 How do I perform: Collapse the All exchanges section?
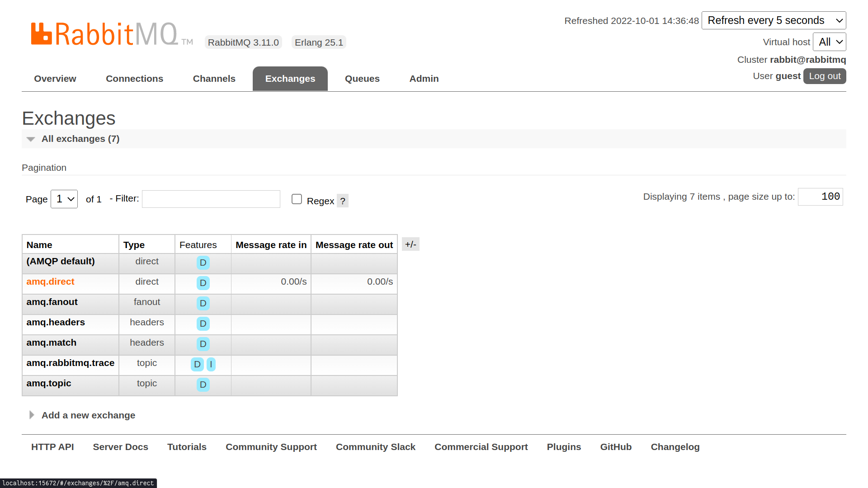tap(80, 139)
